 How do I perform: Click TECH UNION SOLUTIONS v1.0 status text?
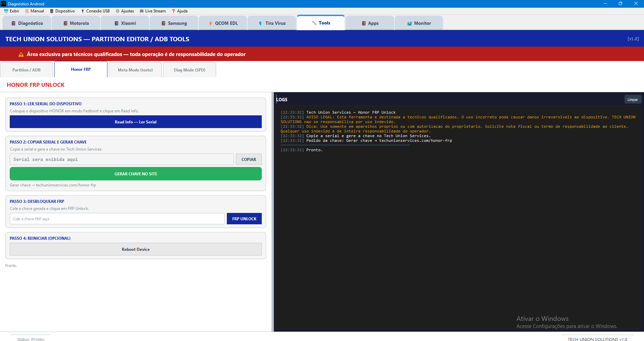click(x=597, y=339)
